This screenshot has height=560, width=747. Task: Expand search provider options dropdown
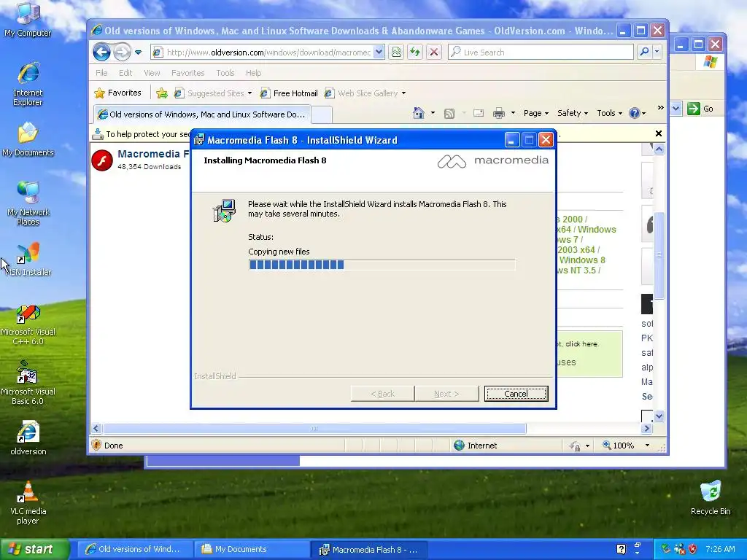coord(657,52)
